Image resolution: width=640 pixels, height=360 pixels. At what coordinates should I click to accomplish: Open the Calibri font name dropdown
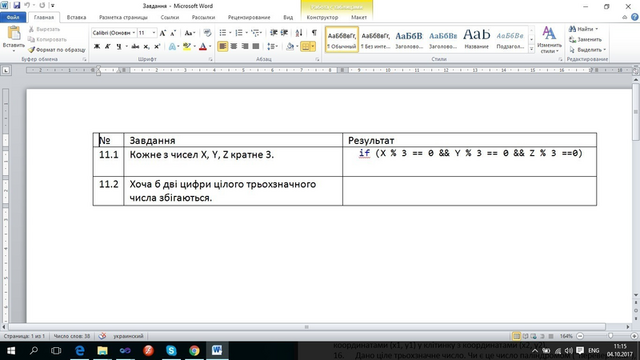114,33
